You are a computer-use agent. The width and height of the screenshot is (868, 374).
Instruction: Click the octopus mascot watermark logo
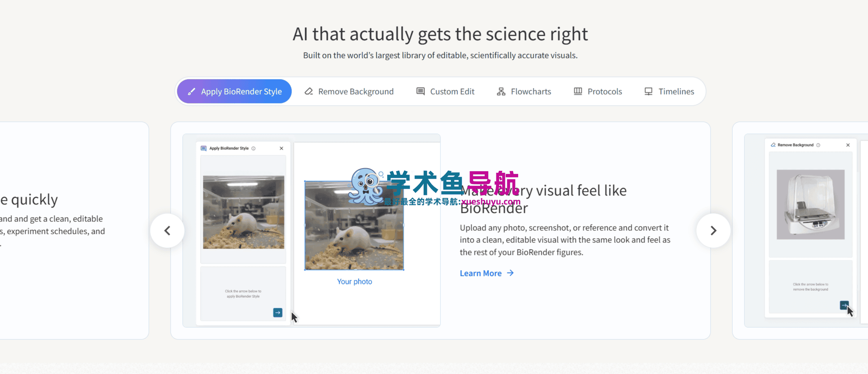365,186
